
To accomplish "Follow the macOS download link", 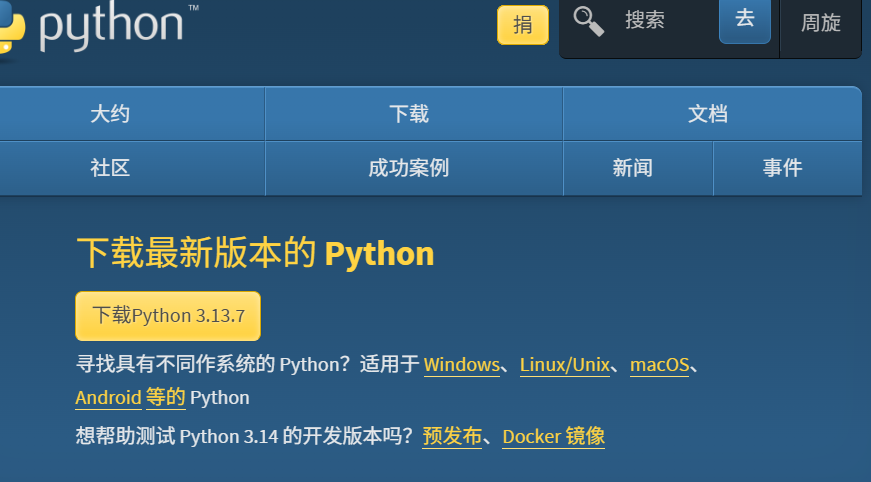I will (659, 365).
